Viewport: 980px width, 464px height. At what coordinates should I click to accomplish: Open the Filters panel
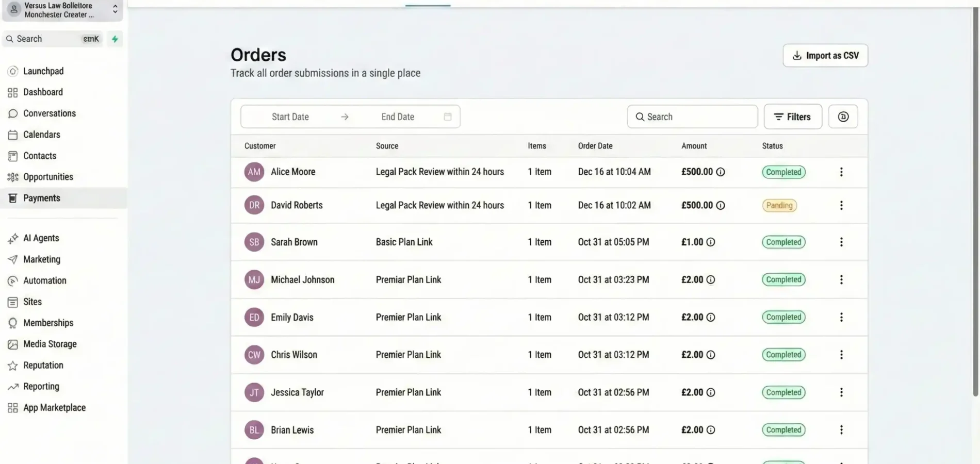[793, 117]
